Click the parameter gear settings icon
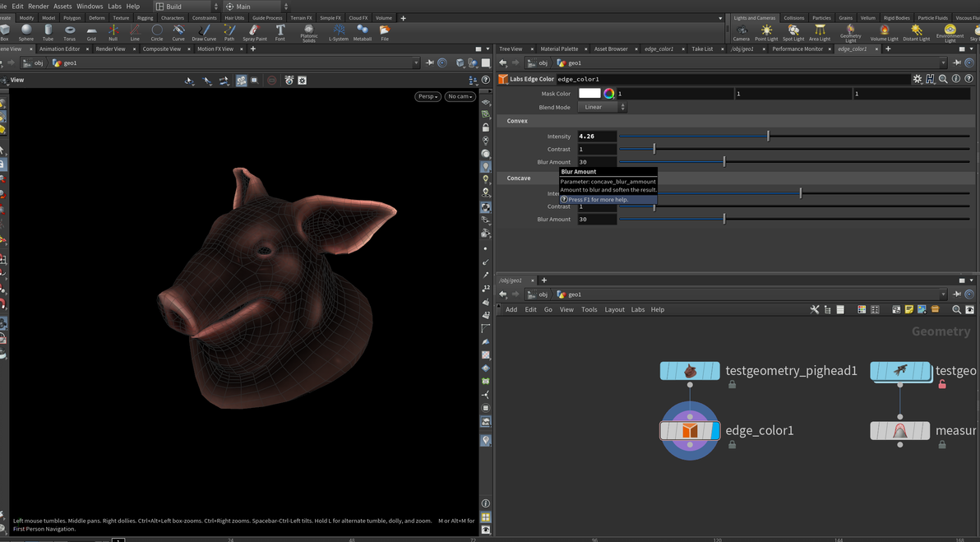The height and width of the screenshot is (542, 980). (918, 79)
